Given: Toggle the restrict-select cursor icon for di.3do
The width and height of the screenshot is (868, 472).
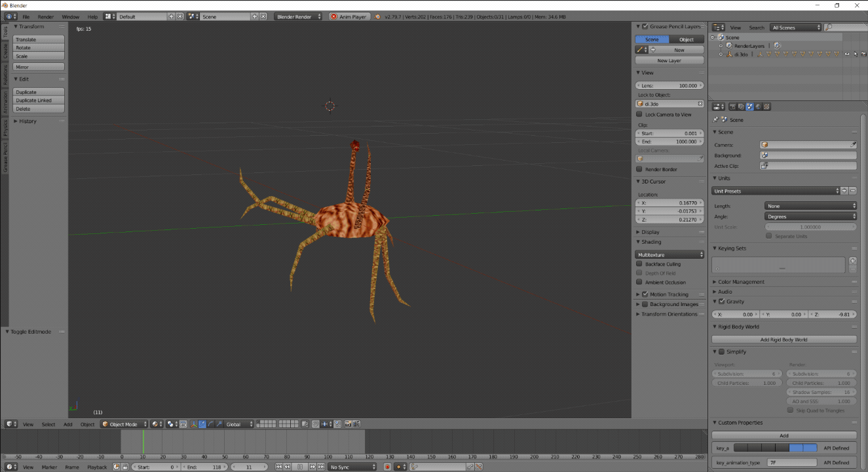Looking at the screenshot, I should click(x=855, y=54).
